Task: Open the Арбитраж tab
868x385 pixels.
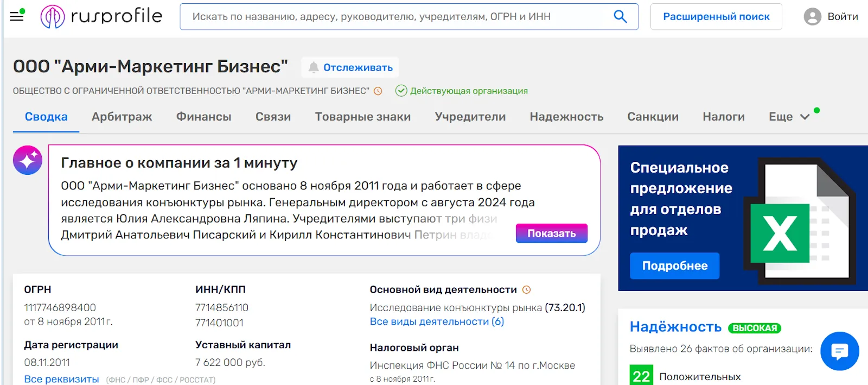Action: point(122,117)
